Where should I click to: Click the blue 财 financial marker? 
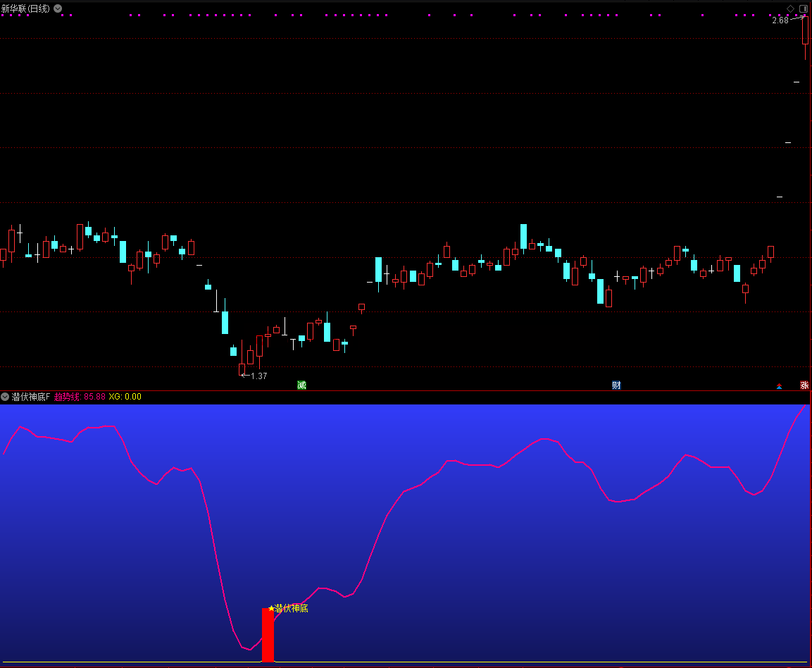(616, 385)
